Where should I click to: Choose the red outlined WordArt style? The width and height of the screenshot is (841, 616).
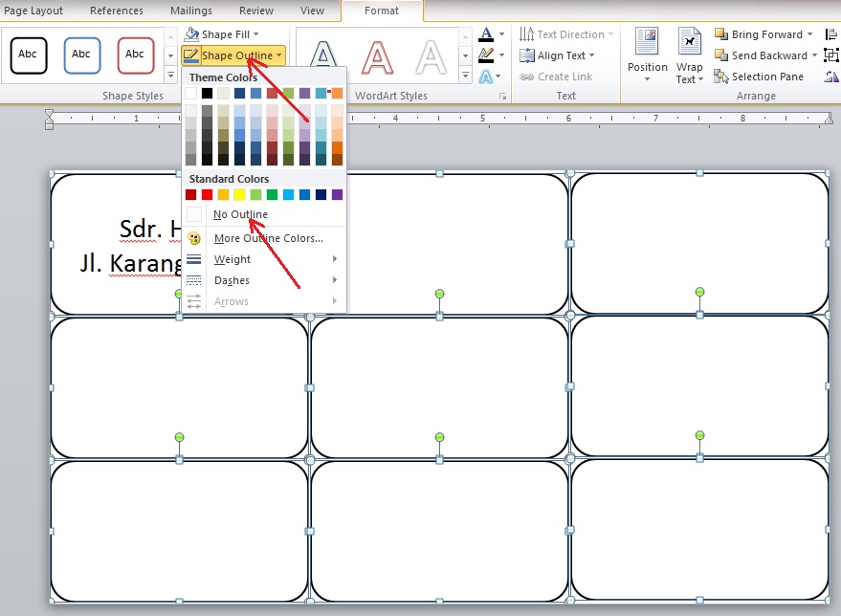378,59
